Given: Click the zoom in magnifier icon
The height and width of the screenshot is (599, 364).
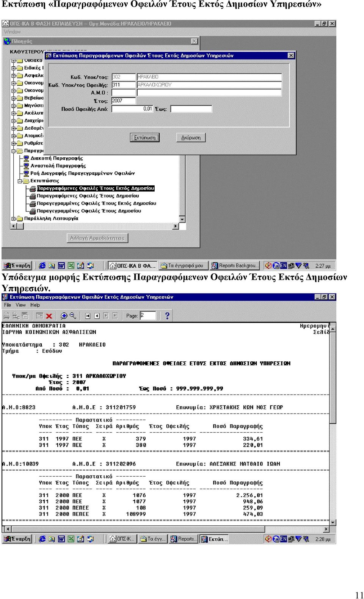Looking at the screenshot, I should click(64, 315).
